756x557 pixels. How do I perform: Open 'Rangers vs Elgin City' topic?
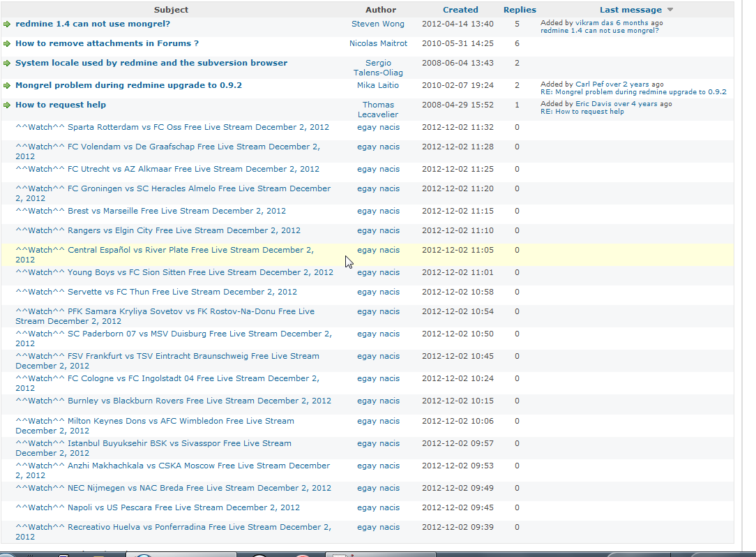(x=158, y=230)
